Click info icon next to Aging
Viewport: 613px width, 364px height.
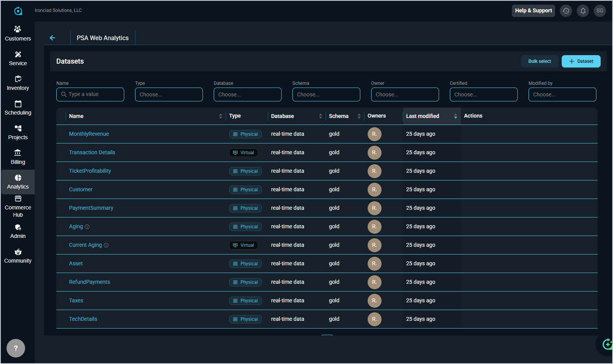[87, 227]
